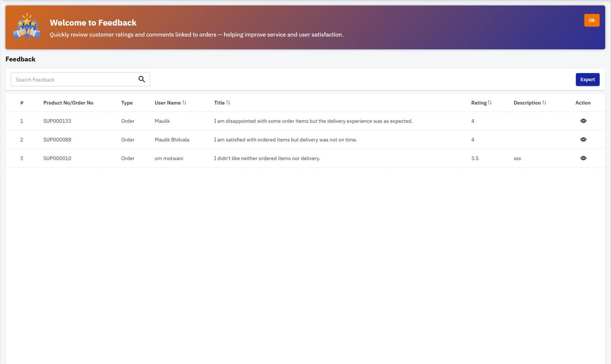Click the 3.5 rating value
The image size is (611, 364).
(x=475, y=158)
